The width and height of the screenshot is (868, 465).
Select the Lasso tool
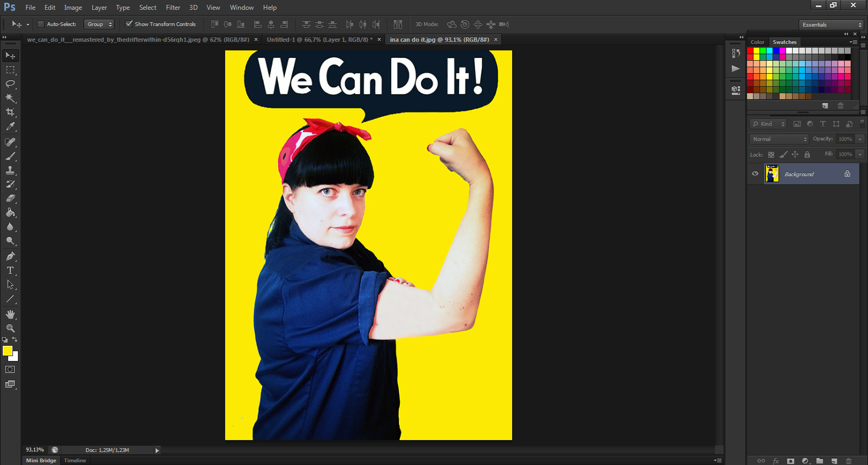tap(10, 84)
